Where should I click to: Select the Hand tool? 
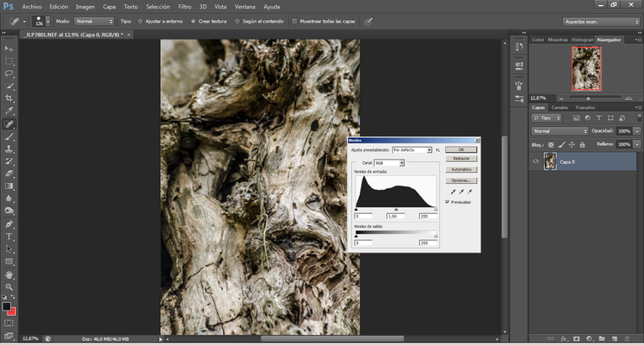(9, 274)
